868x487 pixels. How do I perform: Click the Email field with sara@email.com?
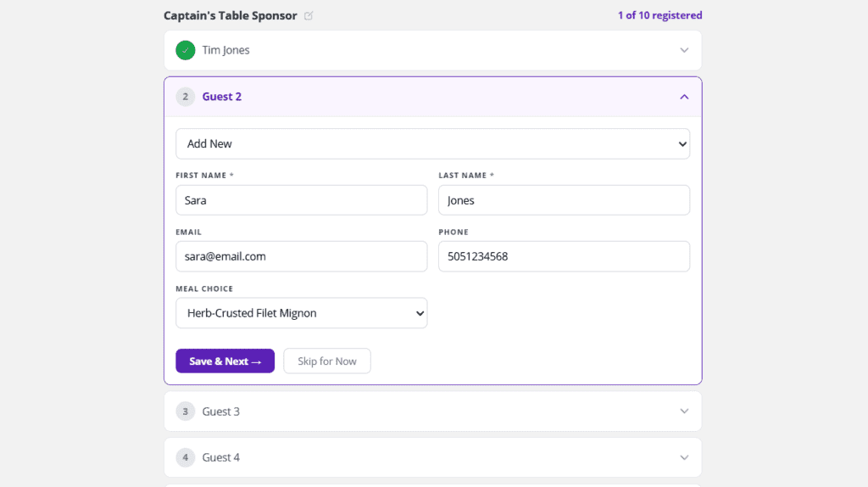(301, 256)
